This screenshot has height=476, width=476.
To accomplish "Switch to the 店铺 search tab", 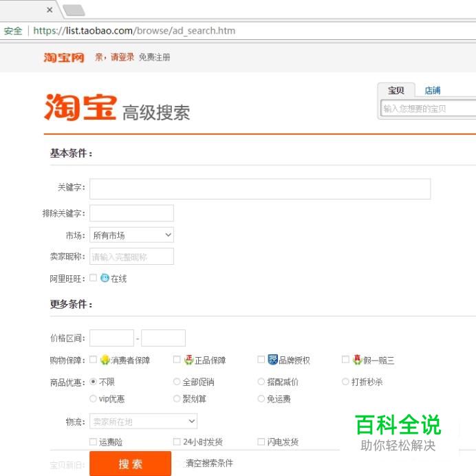I will (x=433, y=90).
